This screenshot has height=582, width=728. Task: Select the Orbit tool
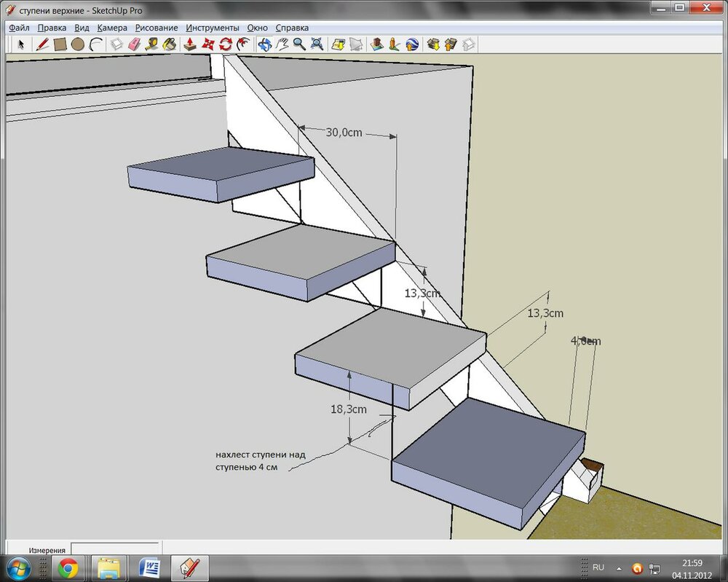pyautogui.click(x=264, y=44)
